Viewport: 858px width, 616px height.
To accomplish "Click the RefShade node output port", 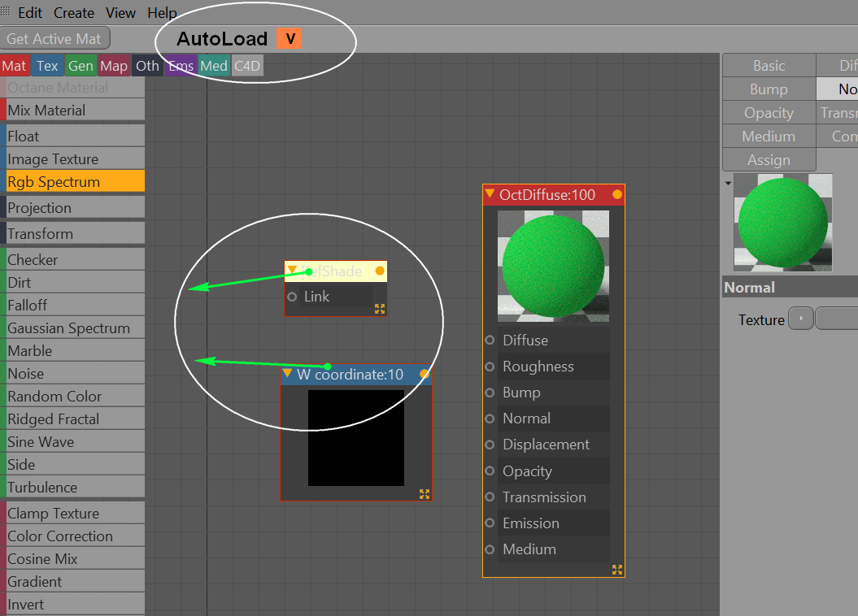I will [380, 271].
